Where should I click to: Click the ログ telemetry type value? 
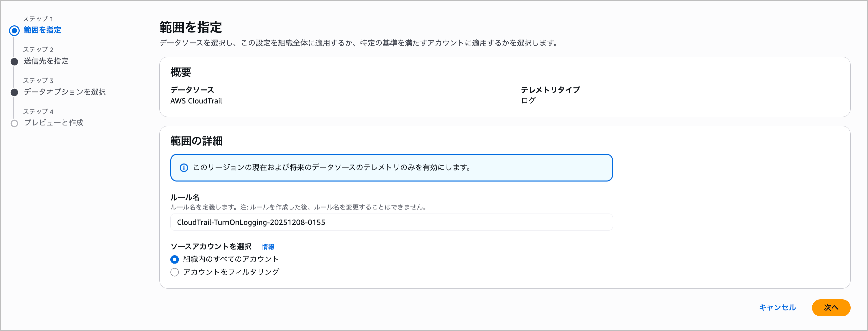528,100
